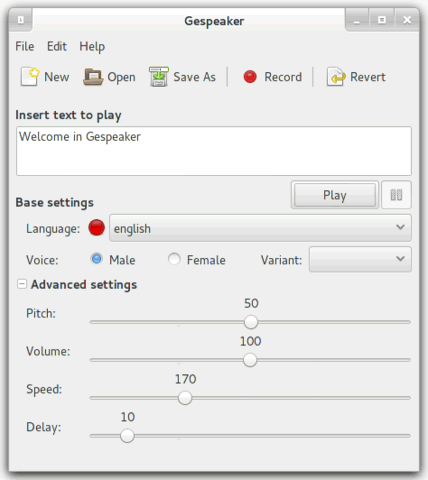428x480 pixels.
Task: Click the red language flag icon
Action: [x=97, y=228]
